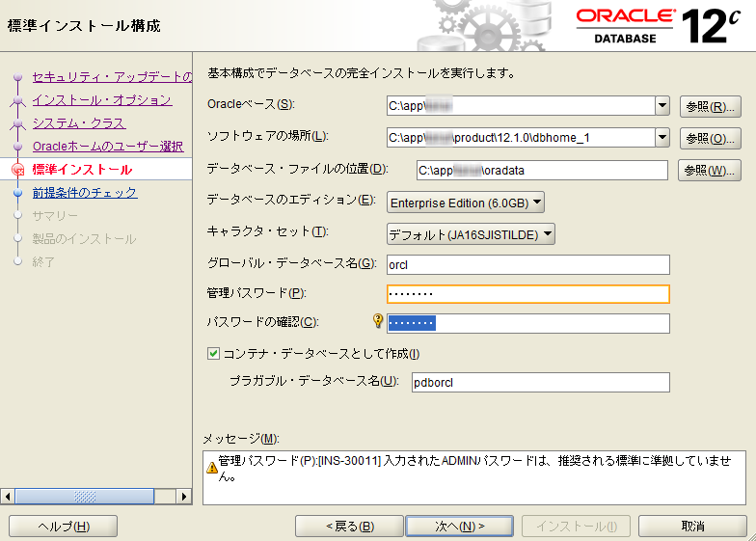Click the メッセージ(M): label
This screenshot has height=541, width=756.
[241, 439]
